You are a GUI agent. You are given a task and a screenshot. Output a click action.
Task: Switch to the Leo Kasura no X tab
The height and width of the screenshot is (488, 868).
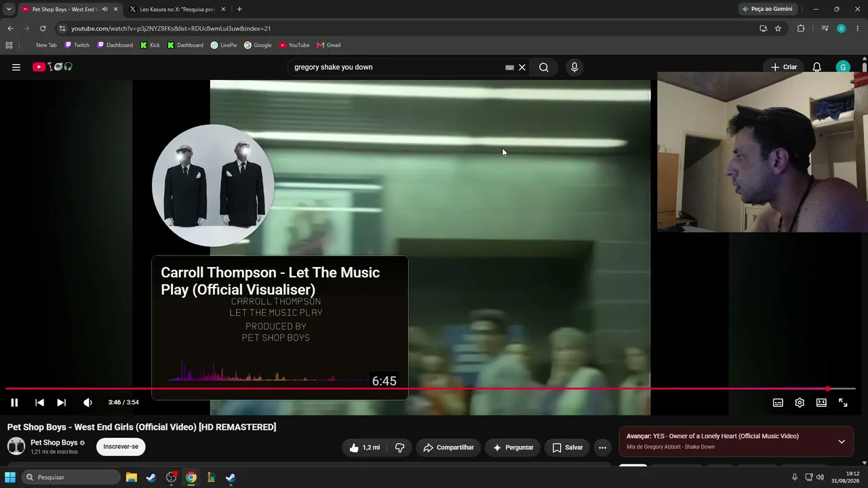pyautogui.click(x=176, y=9)
